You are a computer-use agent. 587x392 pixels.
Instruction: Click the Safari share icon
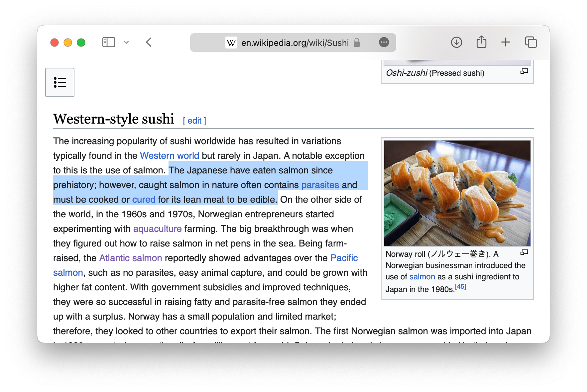click(481, 42)
